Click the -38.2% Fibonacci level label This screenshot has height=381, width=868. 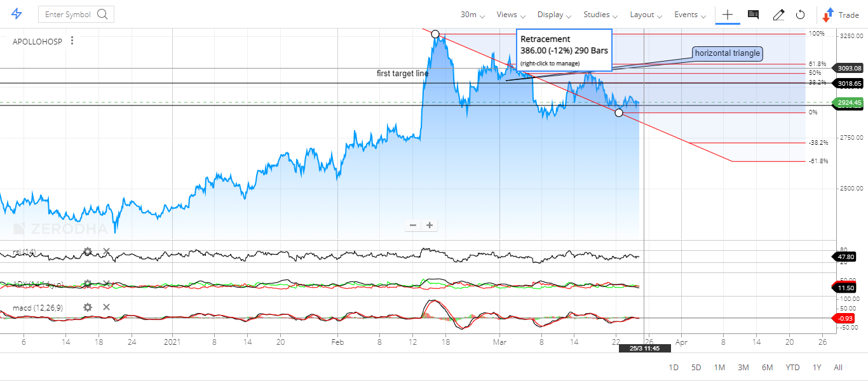click(818, 143)
